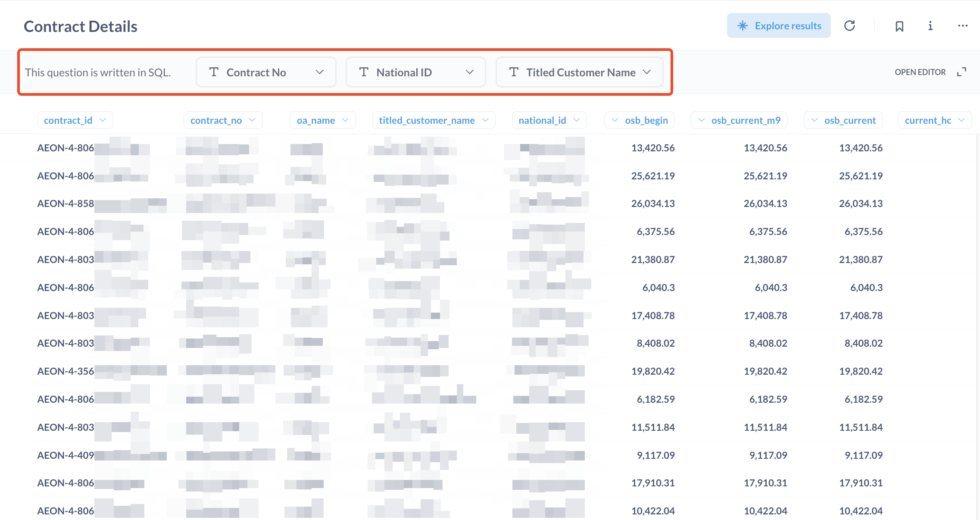Open the Titled Customer Name filter dropdown

click(x=646, y=72)
